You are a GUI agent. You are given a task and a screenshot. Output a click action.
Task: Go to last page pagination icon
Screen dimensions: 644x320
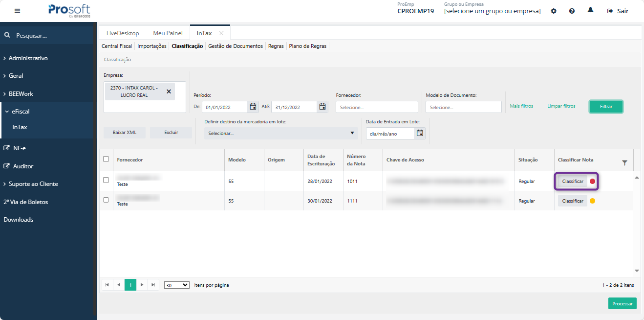click(153, 285)
